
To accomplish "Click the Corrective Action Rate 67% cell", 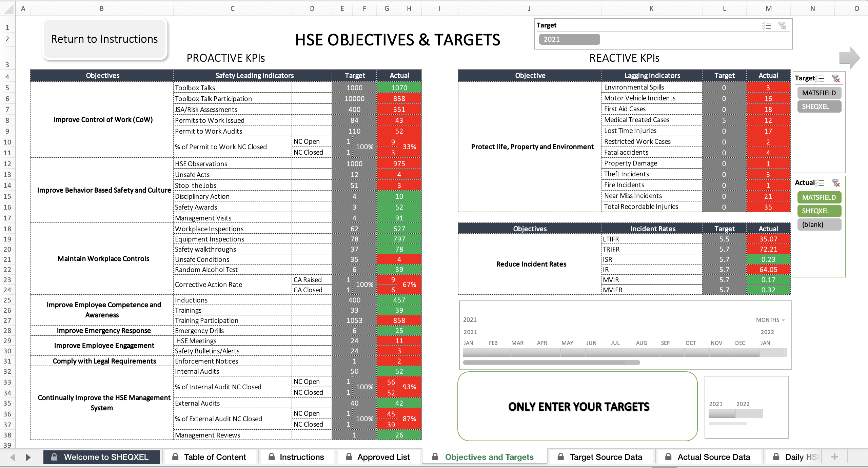I will tap(409, 285).
